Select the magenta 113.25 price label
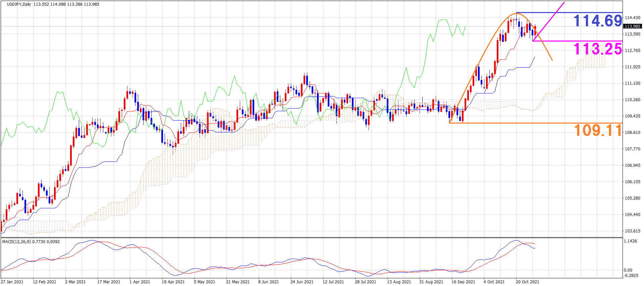This screenshot has width=644, height=286. pyautogui.click(x=598, y=49)
